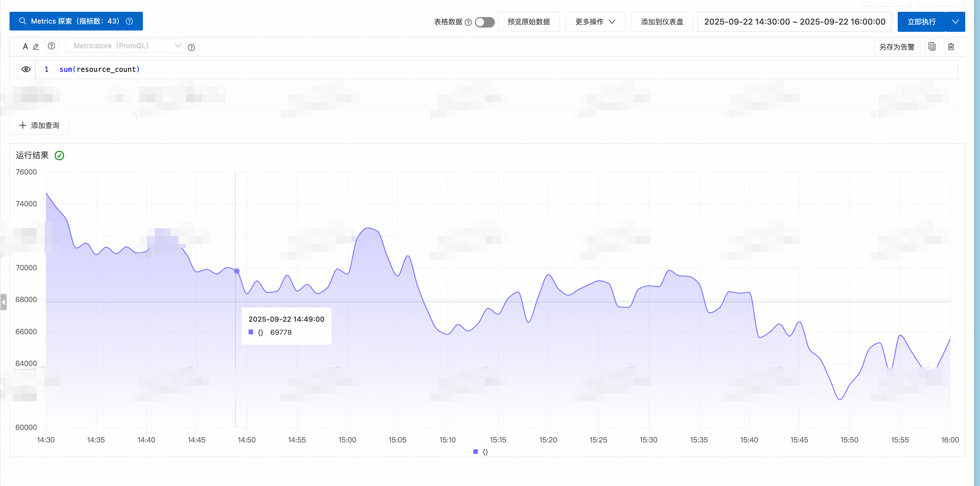980x486 pixels.
Task: Click the 表格数据 help question icon
Action: [468, 22]
